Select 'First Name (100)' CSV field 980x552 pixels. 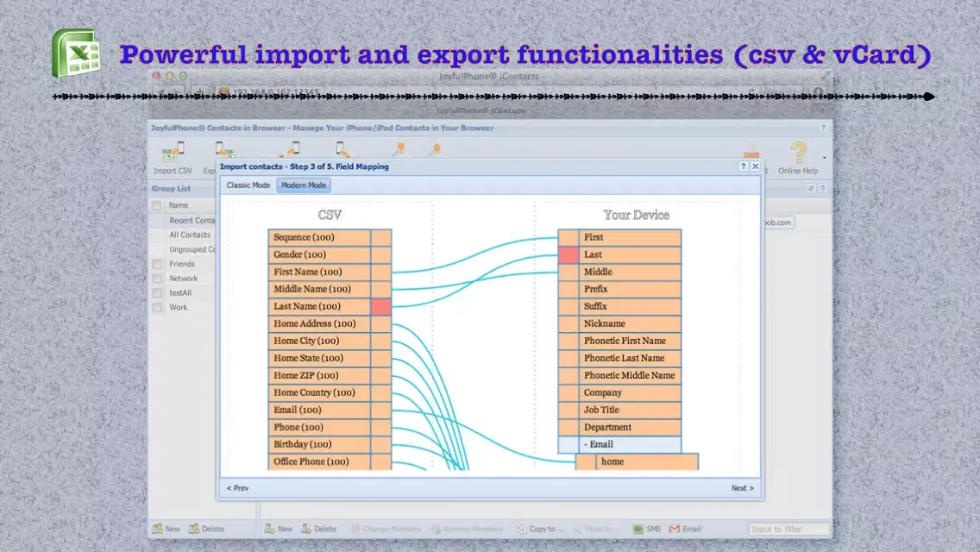point(320,272)
